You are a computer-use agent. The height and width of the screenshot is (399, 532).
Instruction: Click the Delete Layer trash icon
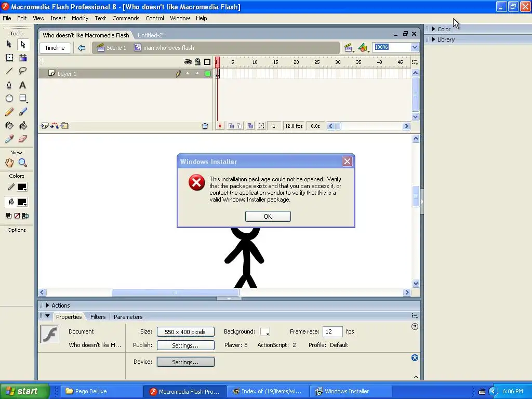[x=205, y=126]
